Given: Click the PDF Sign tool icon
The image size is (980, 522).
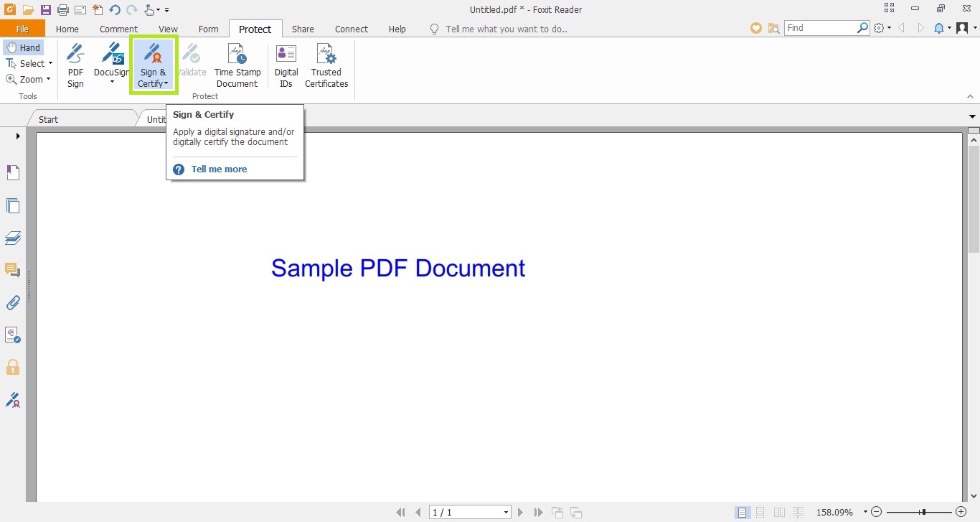Looking at the screenshot, I should coord(75,65).
